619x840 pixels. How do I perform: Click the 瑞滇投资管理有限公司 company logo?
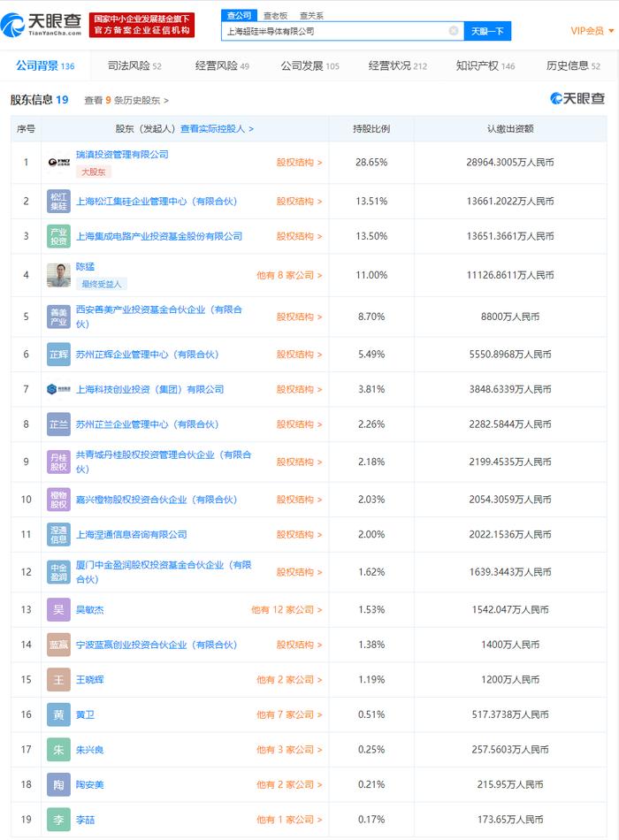point(58,163)
